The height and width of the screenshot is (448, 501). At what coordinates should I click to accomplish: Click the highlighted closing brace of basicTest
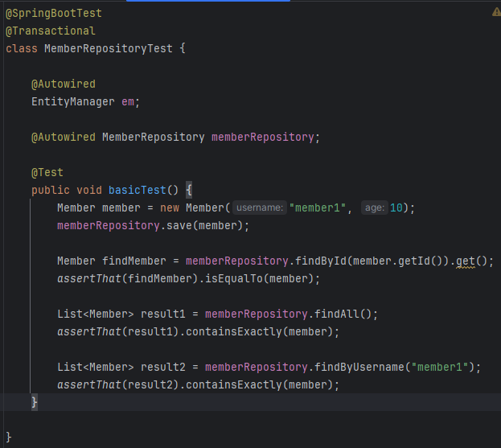[x=35, y=402]
